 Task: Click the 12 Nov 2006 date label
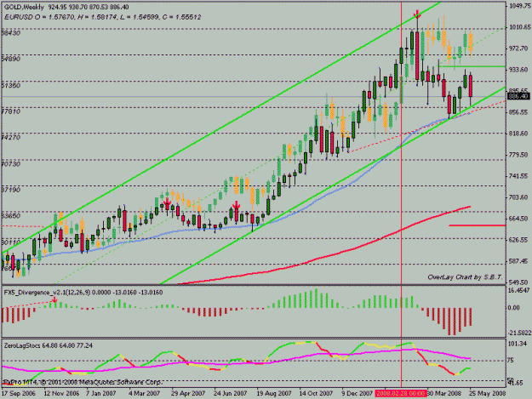[x=61, y=393]
